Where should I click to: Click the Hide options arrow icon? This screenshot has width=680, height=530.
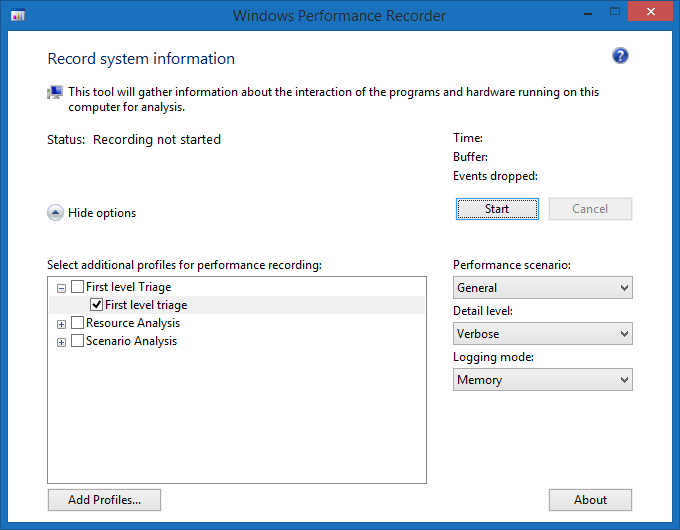55,213
